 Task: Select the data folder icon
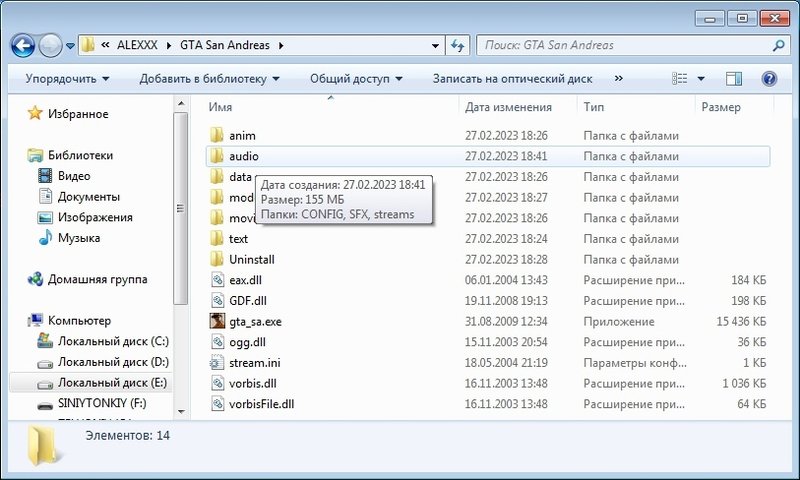[x=217, y=176]
